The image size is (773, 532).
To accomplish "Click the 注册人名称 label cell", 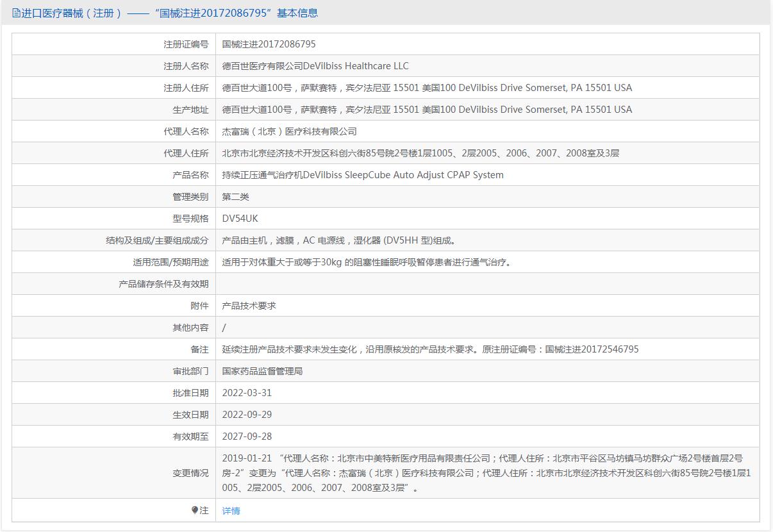I will pos(113,66).
